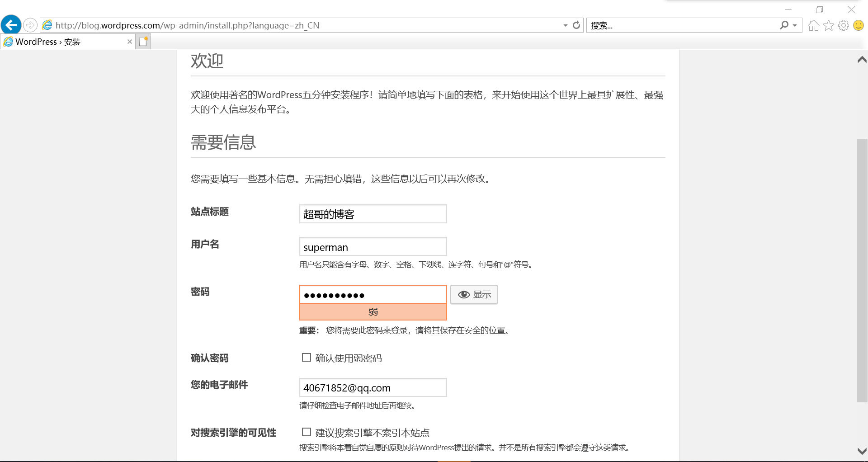Screen dimensions: 868x462
Task: Toggle the 显示 password visibility button
Action: point(474,294)
